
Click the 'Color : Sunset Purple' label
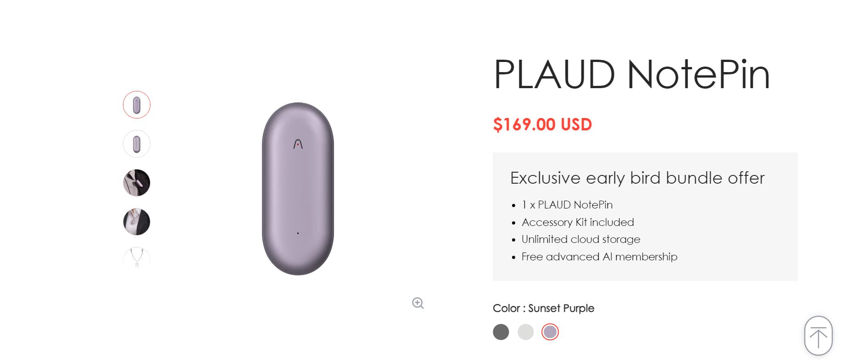click(x=543, y=308)
